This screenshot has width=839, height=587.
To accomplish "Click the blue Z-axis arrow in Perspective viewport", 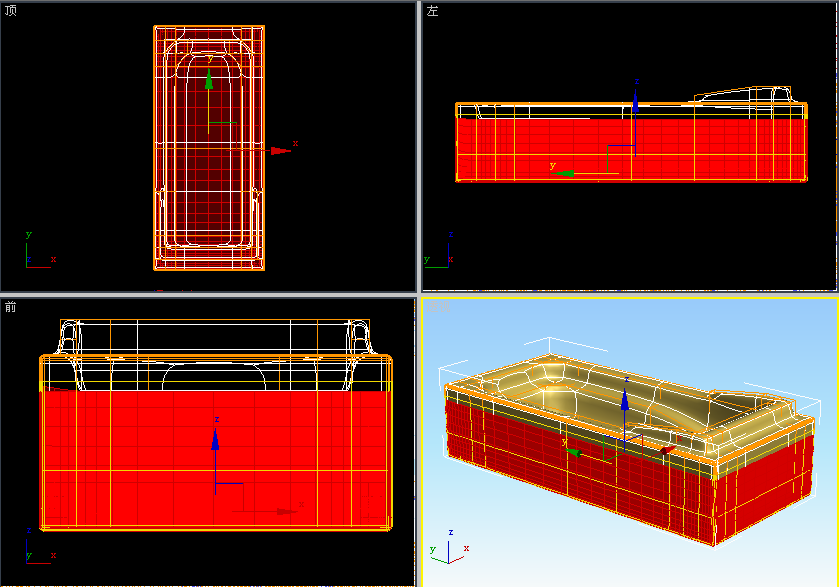I will 624,401.
